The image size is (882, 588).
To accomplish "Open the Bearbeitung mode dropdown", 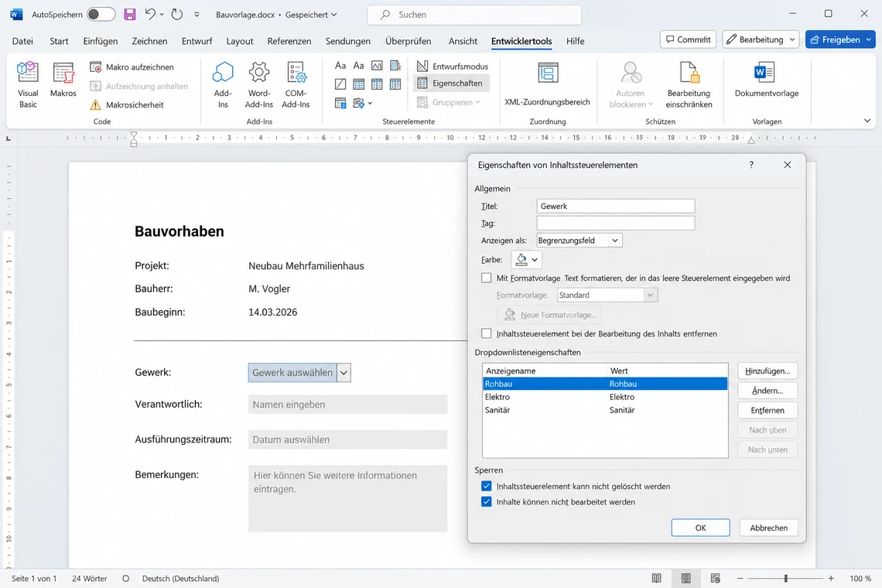I will point(761,39).
